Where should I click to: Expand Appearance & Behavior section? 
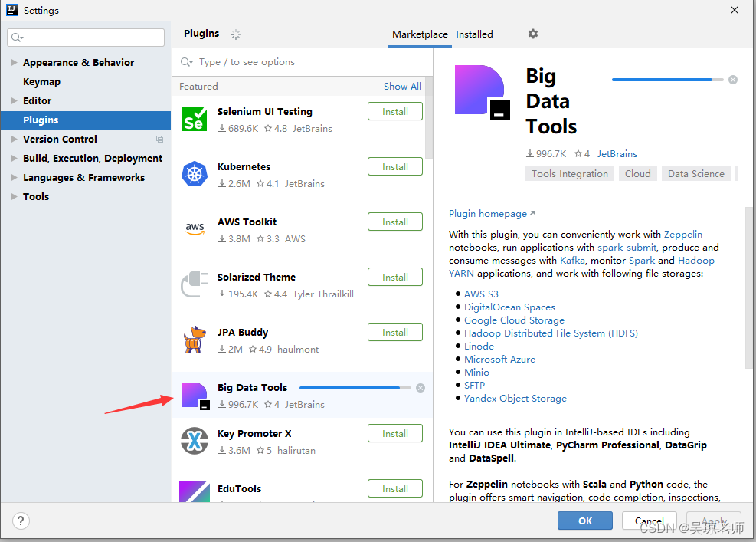point(14,62)
